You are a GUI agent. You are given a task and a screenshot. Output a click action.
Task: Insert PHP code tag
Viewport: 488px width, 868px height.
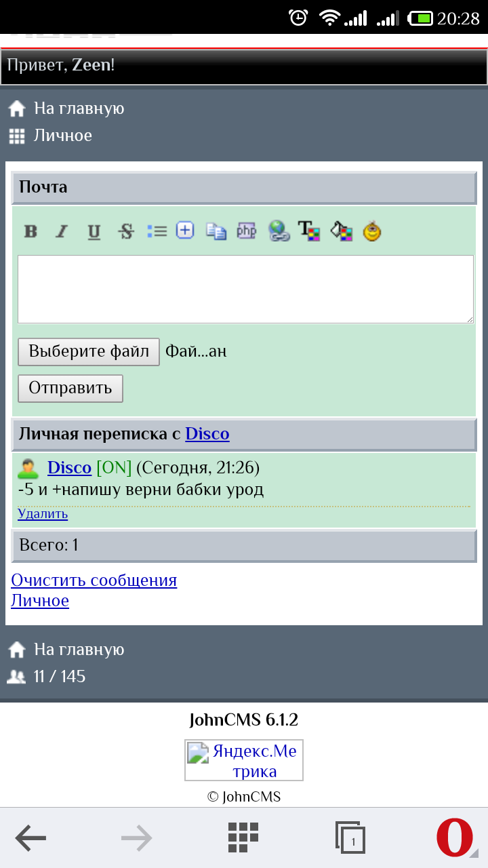coord(247,231)
